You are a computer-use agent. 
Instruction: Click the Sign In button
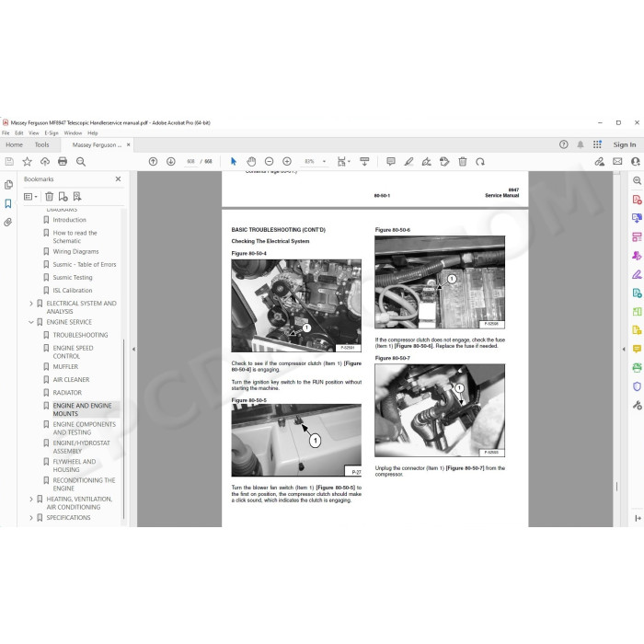pyautogui.click(x=625, y=144)
